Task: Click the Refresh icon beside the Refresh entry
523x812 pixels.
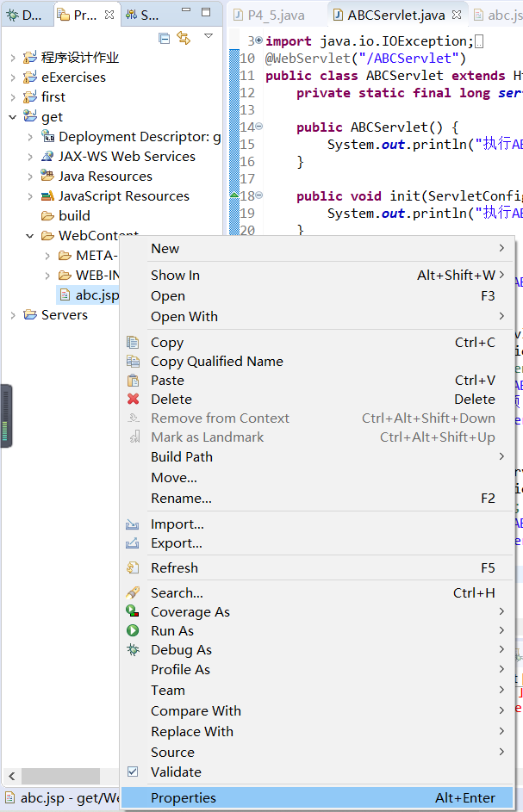Action: (131, 567)
